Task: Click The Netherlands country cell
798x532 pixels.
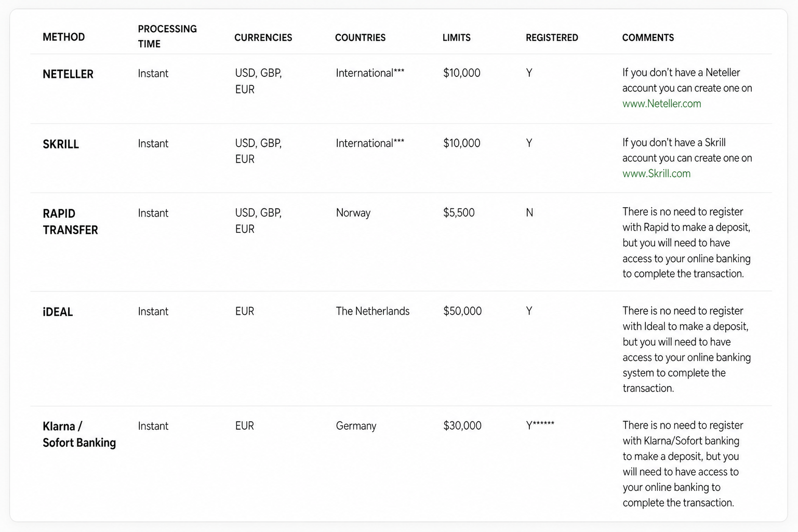Action: (x=373, y=311)
